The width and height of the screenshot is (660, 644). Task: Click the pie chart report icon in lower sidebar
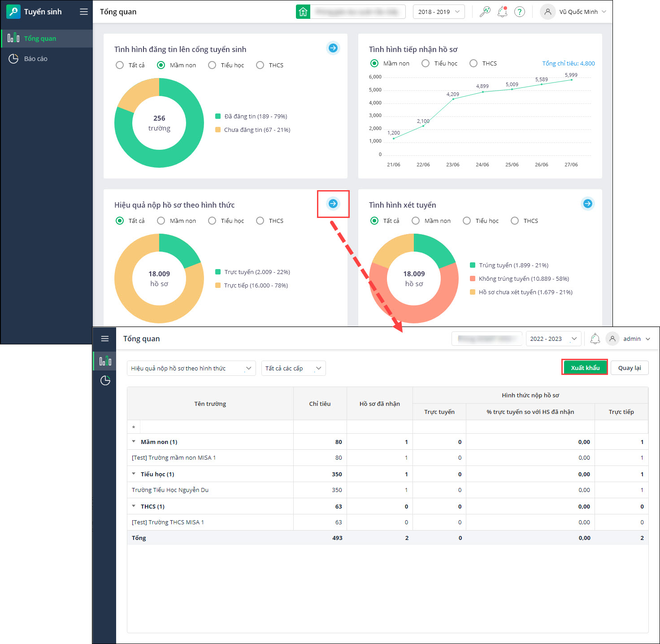click(x=105, y=381)
